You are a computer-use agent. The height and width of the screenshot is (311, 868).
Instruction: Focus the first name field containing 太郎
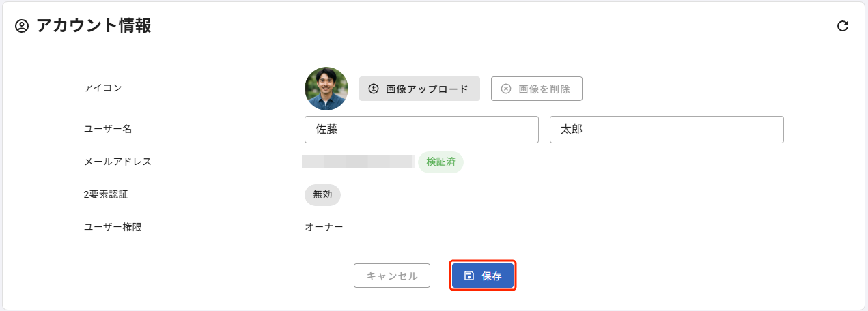click(666, 130)
